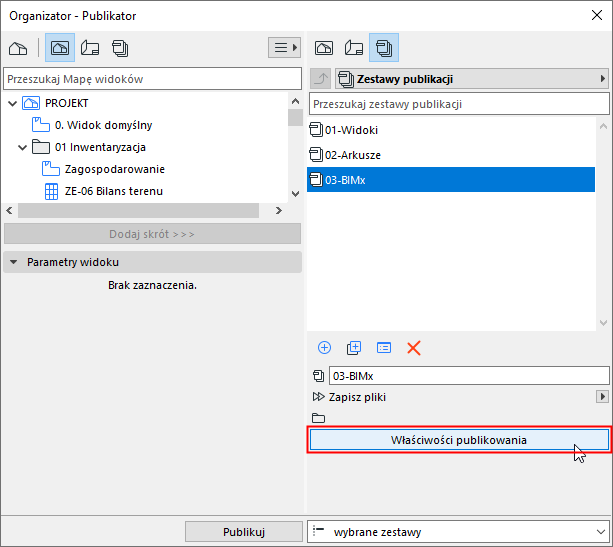613x547 pixels.
Task: Click tree scroll down arrow
Action: tap(296, 194)
